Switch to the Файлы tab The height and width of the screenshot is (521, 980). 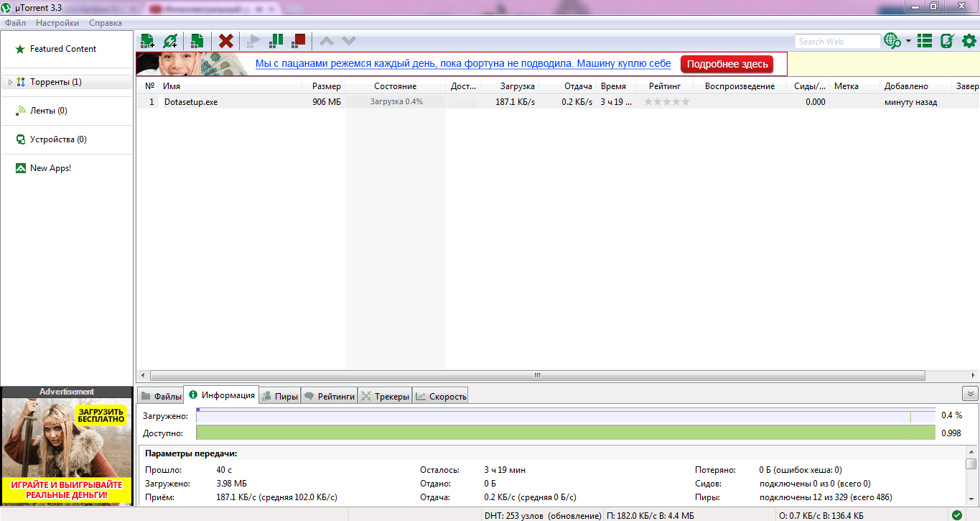[161, 396]
